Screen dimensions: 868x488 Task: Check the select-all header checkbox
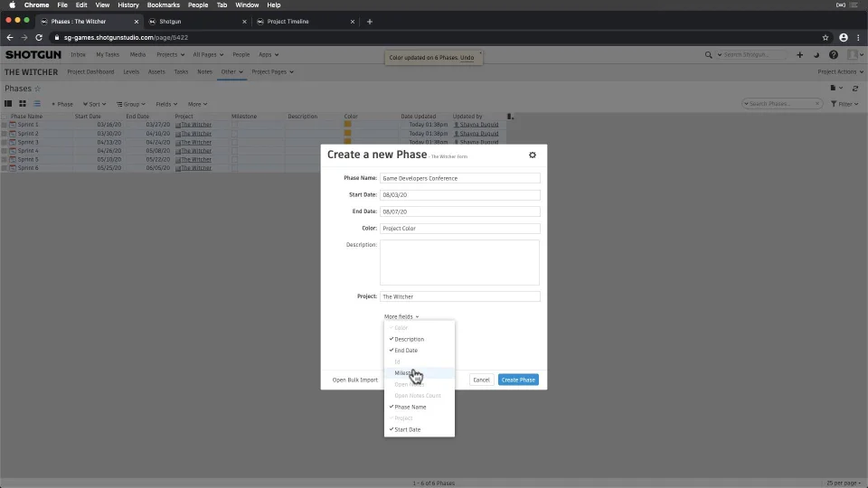point(5,117)
